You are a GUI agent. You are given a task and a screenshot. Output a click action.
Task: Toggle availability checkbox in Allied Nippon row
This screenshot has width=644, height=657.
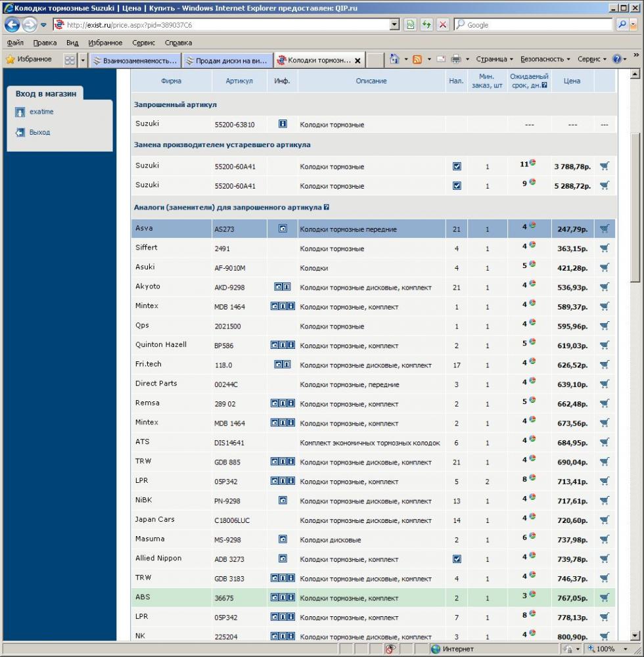pos(457,559)
